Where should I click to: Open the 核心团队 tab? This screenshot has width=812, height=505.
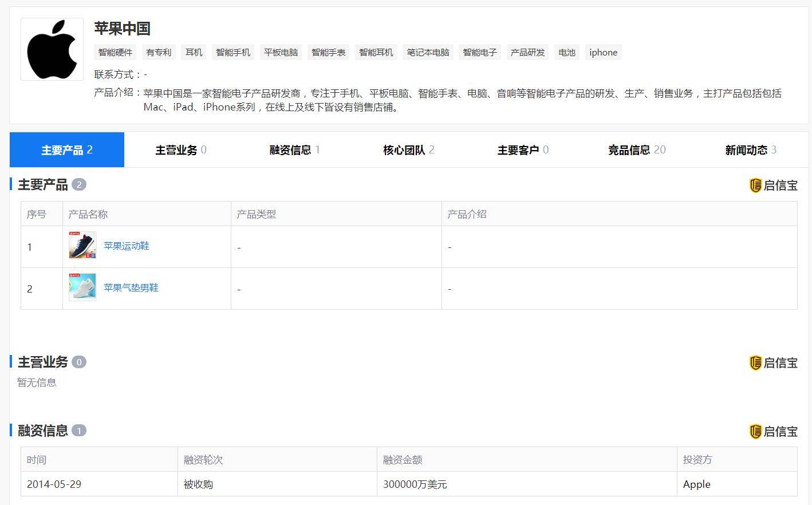tap(408, 149)
